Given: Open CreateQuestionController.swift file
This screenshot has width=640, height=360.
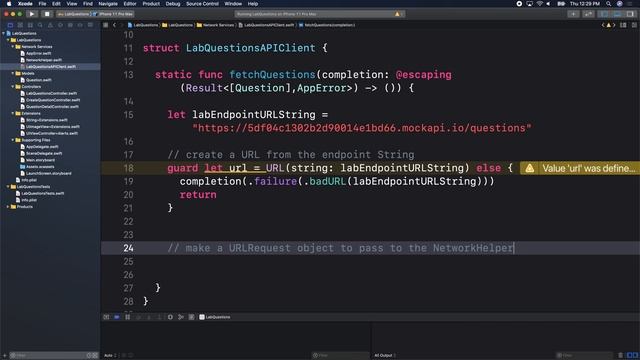Looking at the screenshot, I should (53, 100).
